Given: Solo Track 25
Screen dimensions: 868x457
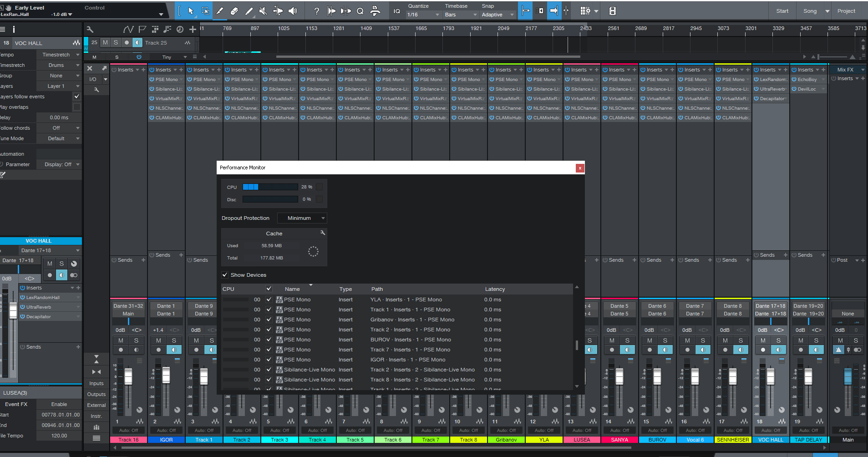Looking at the screenshot, I should 116,42.
